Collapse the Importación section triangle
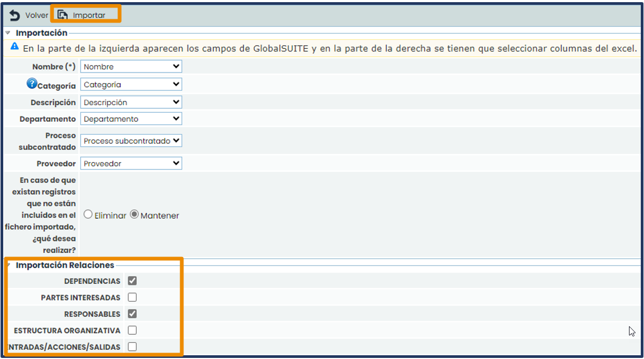Viewport: 644px width, 359px height. [x=8, y=33]
